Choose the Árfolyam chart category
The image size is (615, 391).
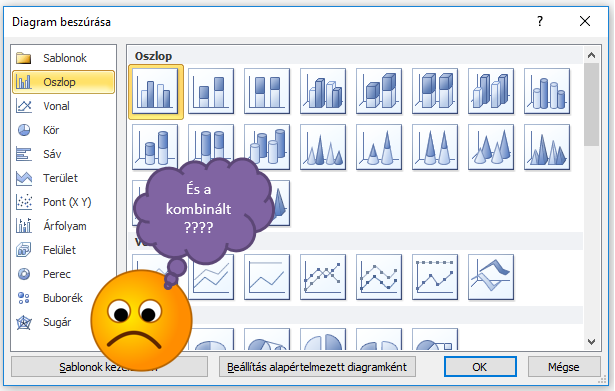64,226
